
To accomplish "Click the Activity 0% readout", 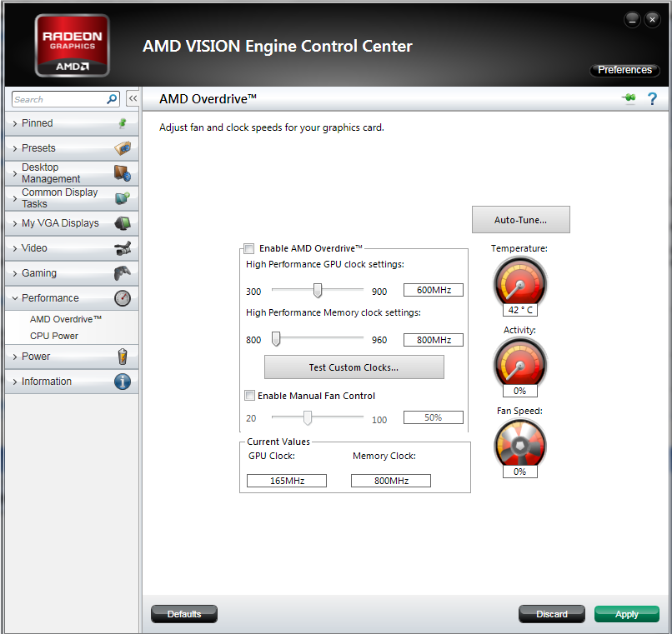I will tap(520, 391).
